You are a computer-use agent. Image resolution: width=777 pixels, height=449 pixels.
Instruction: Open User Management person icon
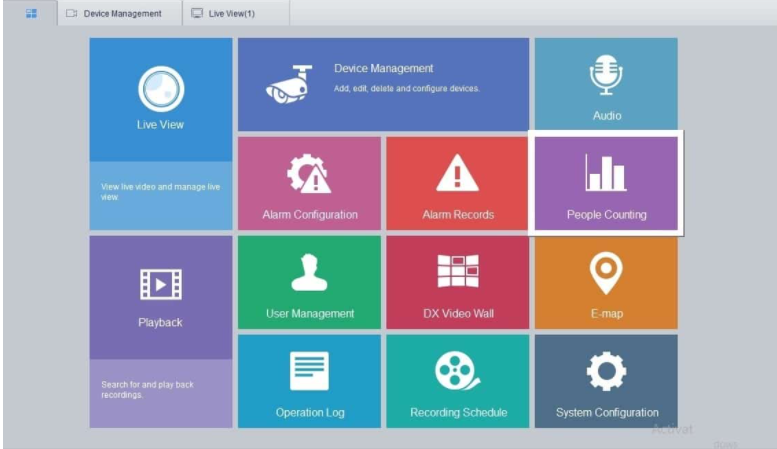coord(308,273)
